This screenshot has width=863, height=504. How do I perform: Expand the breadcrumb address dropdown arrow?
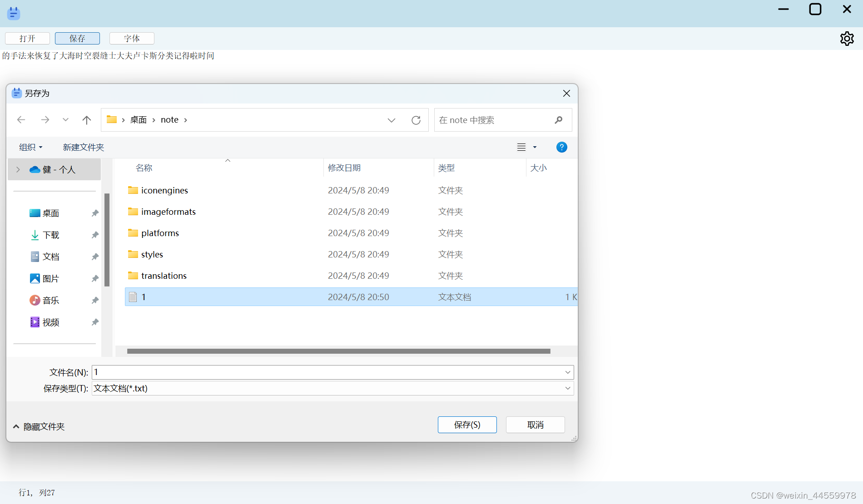[391, 120]
